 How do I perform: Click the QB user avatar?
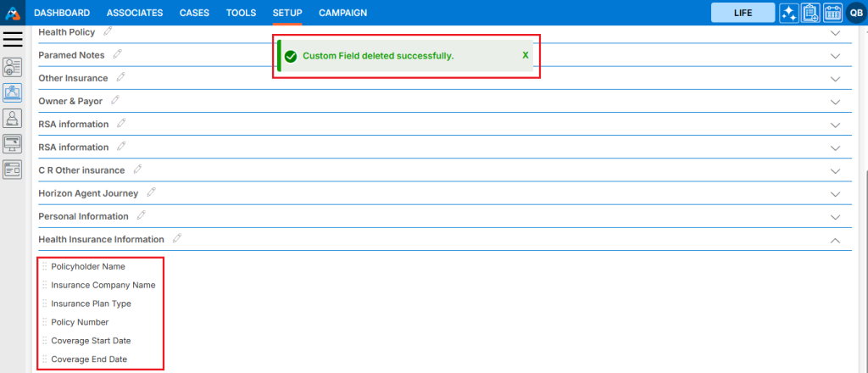click(854, 13)
